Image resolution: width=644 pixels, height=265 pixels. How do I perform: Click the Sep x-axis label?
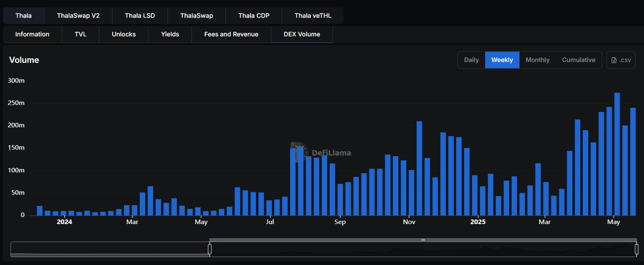pyautogui.click(x=339, y=222)
